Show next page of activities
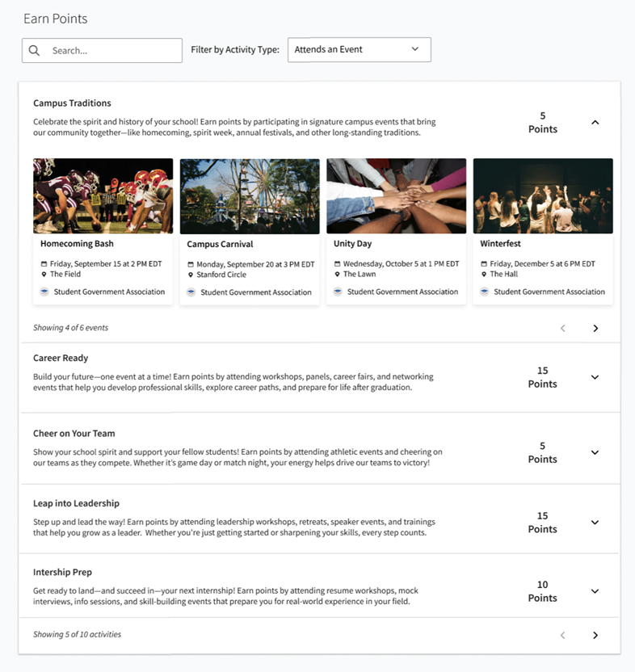 click(x=595, y=635)
